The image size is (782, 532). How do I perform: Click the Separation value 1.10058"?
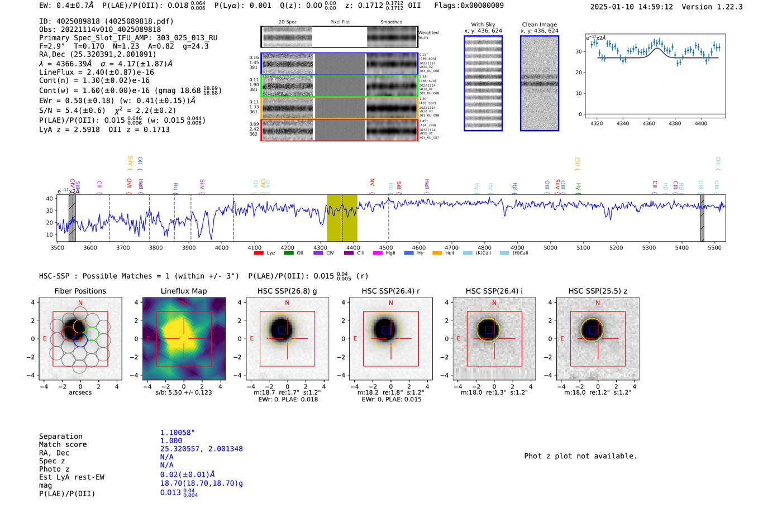[178, 433]
